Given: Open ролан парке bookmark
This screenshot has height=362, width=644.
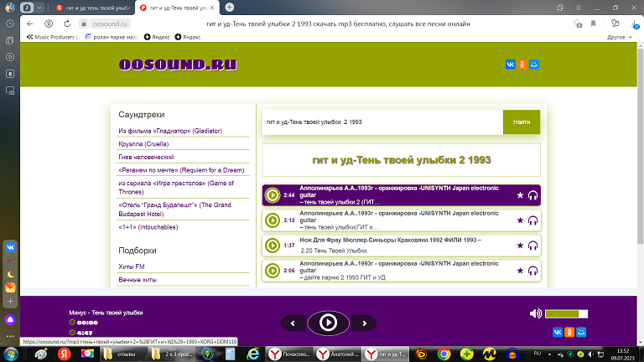Looking at the screenshot, I should click(x=111, y=37).
